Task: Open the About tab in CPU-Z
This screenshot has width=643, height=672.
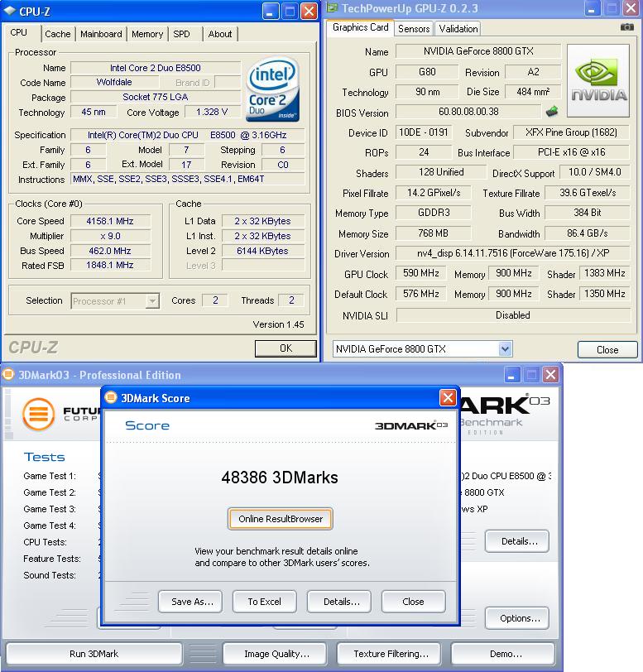Action: [220, 34]
